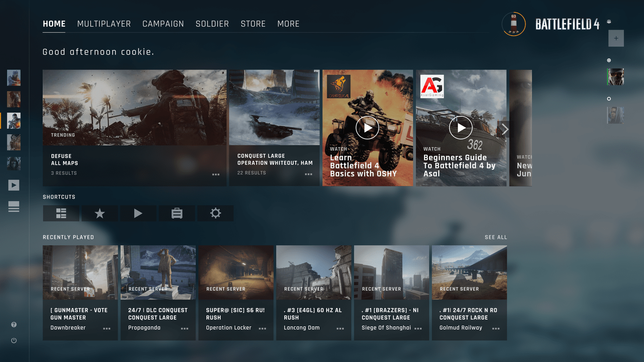Click the video play icon in left sidebar

point(14,185)
